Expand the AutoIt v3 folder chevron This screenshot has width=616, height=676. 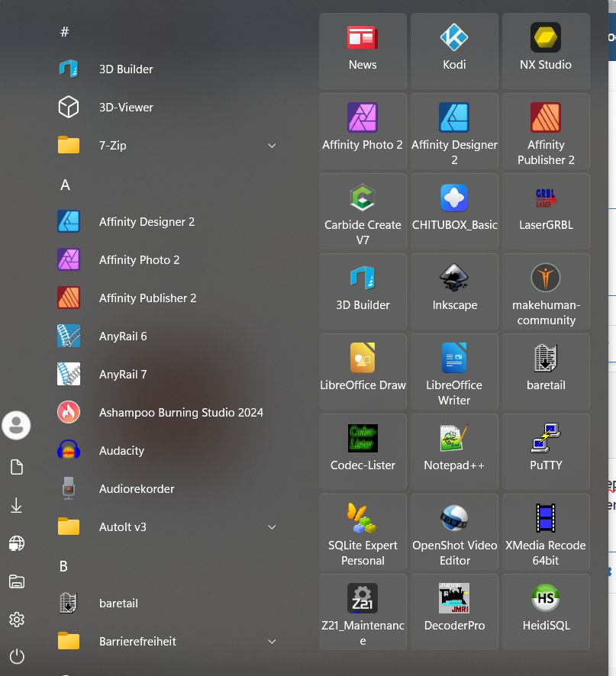tap(272, 527)
